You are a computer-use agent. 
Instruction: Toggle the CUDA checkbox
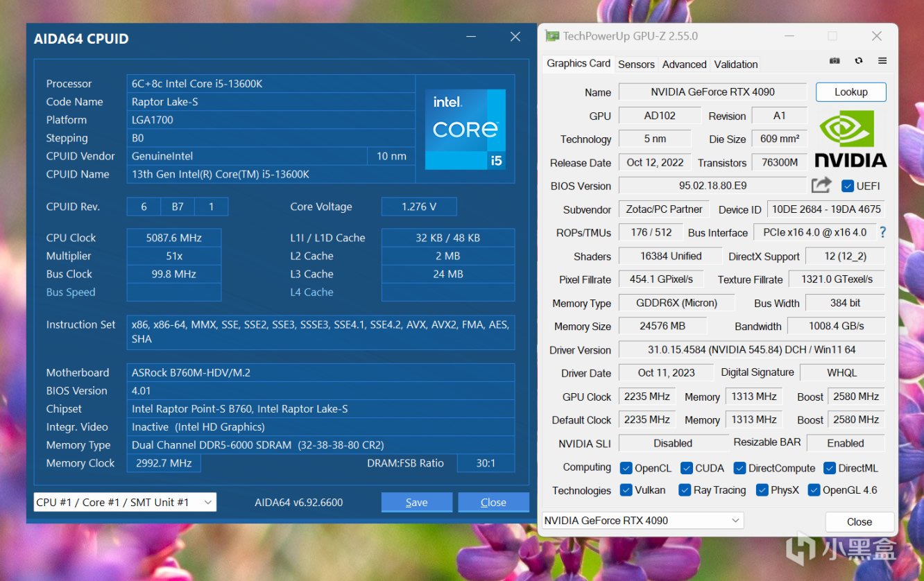pos(687,468)
